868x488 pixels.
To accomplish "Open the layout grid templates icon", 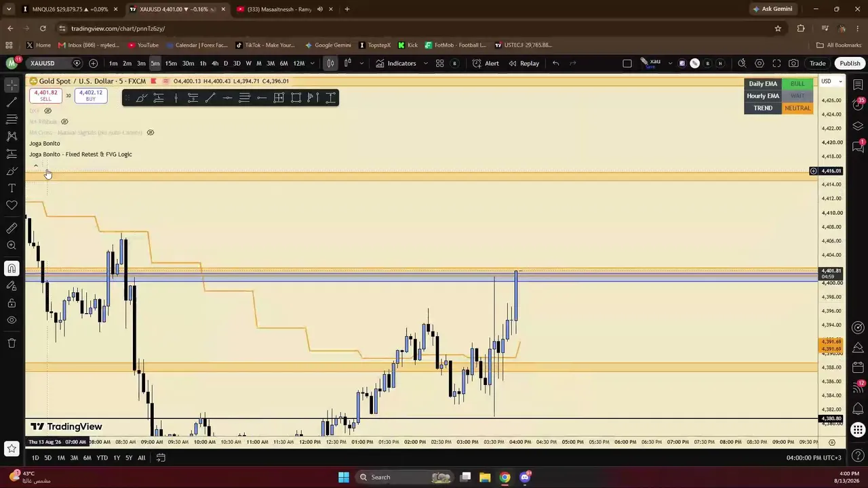I will [x=439, y=63].
